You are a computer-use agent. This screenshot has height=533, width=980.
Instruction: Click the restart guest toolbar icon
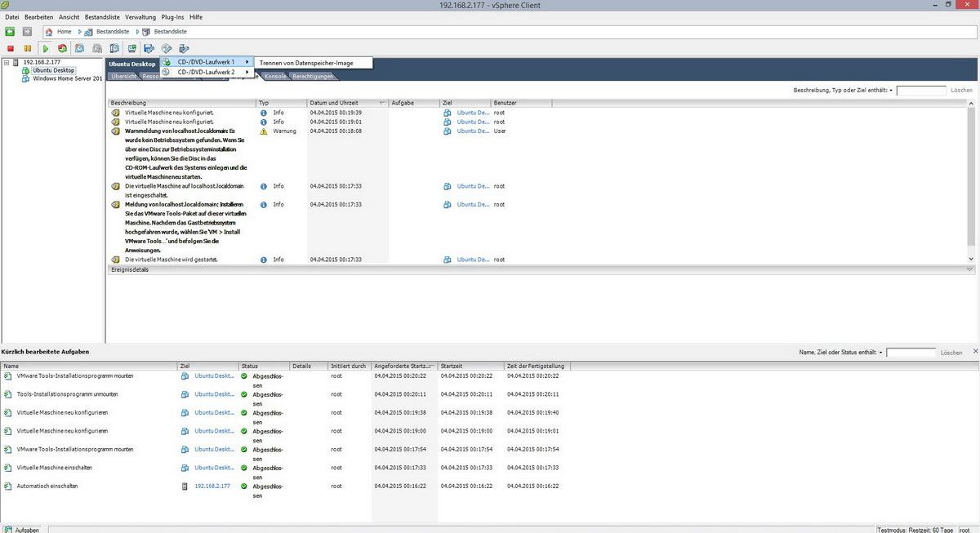coord(62,48)
